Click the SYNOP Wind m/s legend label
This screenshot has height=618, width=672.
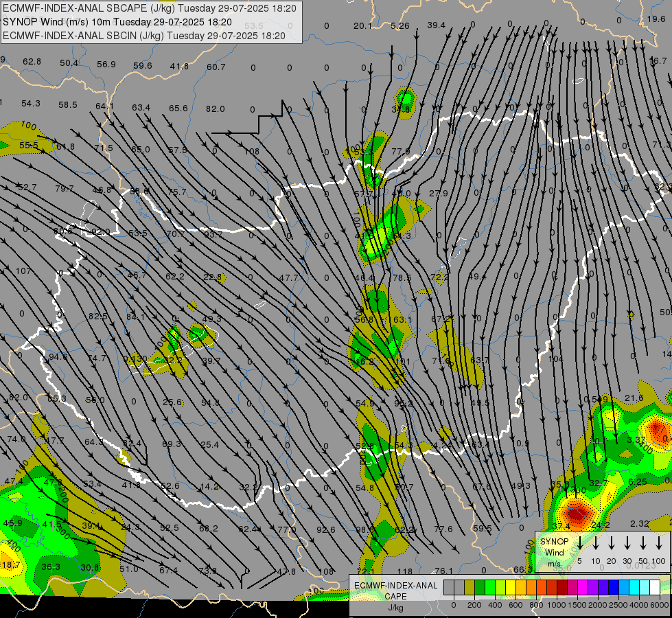click(554, 552)
